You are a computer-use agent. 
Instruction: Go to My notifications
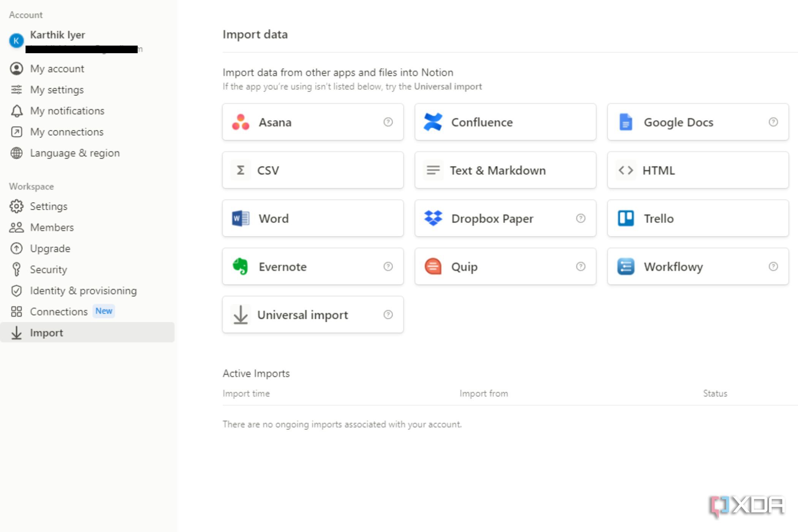(87, 111)
